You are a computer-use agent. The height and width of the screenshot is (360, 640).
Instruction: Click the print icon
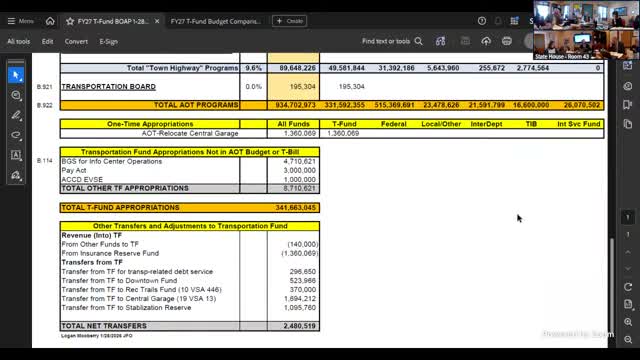[x=507, y=41]
